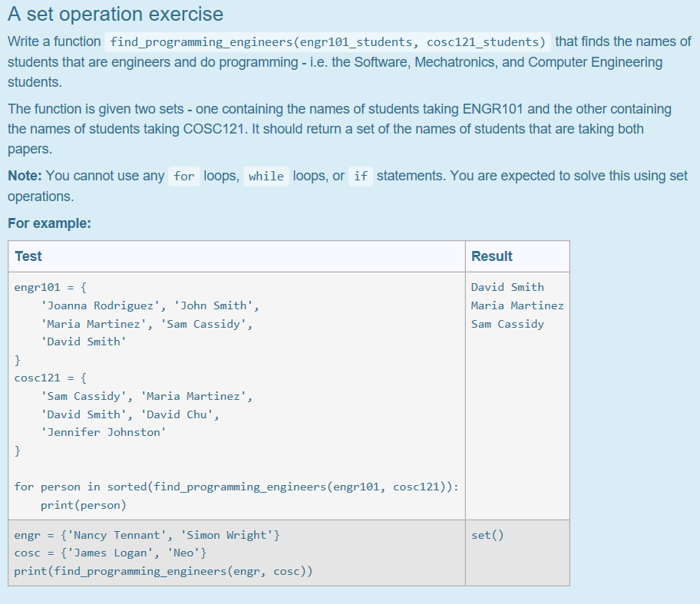Viewport: 700px width, 604px height.
Task: Select the 'Test' table header
Action: click(x=28, y=256)
